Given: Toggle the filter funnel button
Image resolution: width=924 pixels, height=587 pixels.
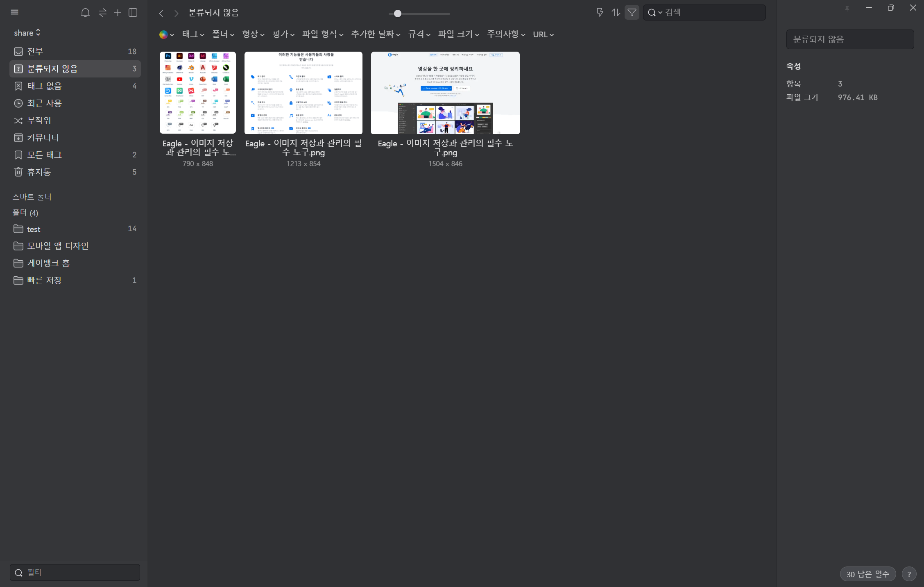Looking at the screenshot, I should pos(632,13).
